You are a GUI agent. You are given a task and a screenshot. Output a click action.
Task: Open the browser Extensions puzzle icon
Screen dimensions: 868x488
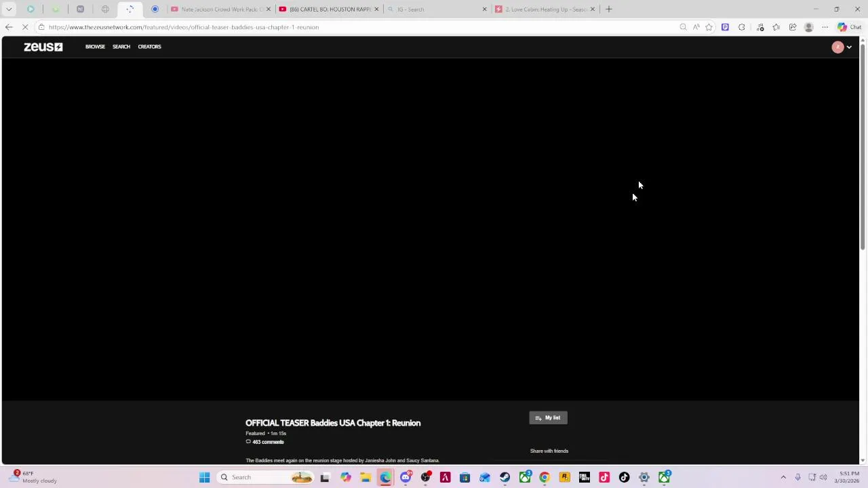742,27
